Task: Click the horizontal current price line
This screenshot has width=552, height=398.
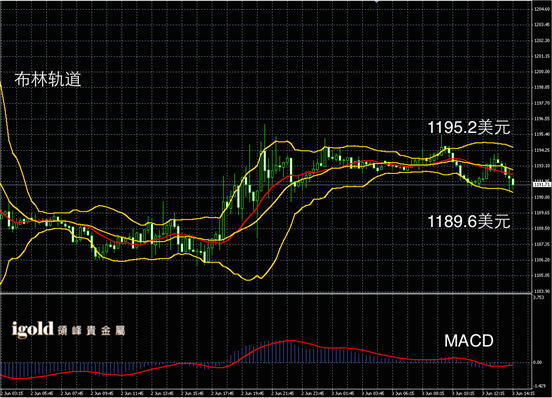Action: click(266, 184)
